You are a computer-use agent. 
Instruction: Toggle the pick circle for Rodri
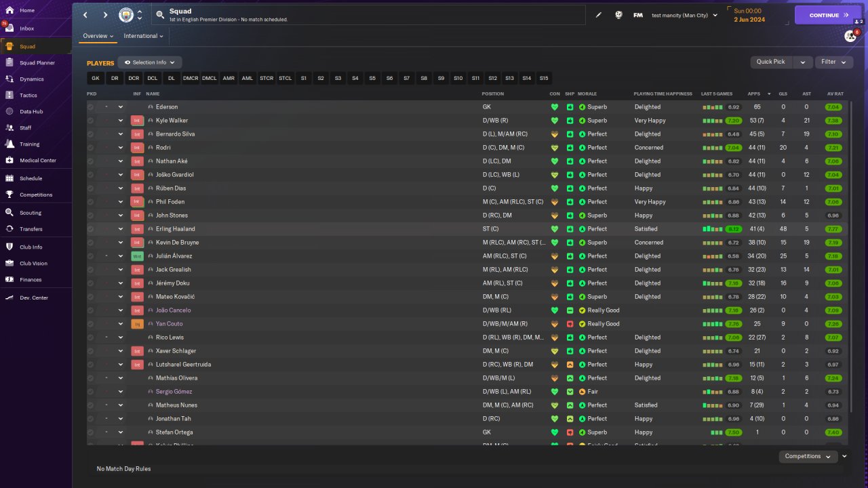coord(91,148)
